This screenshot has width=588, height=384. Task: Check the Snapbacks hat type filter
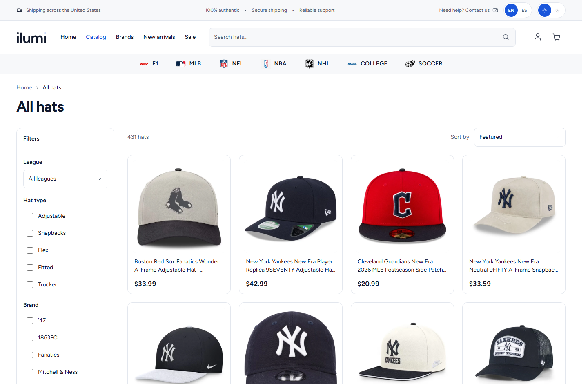pos(30,233)
